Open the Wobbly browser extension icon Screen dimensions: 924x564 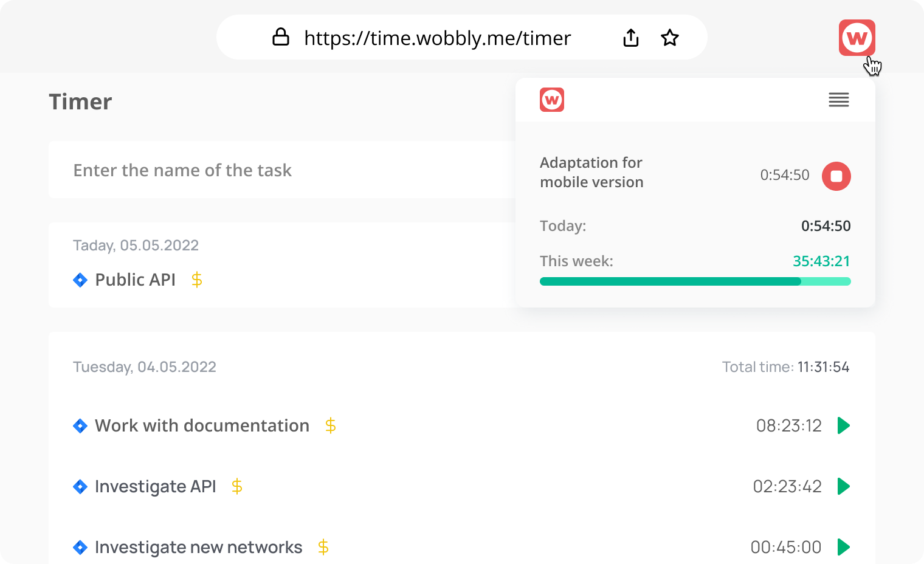pyautogui.click(x=857, y=38)
